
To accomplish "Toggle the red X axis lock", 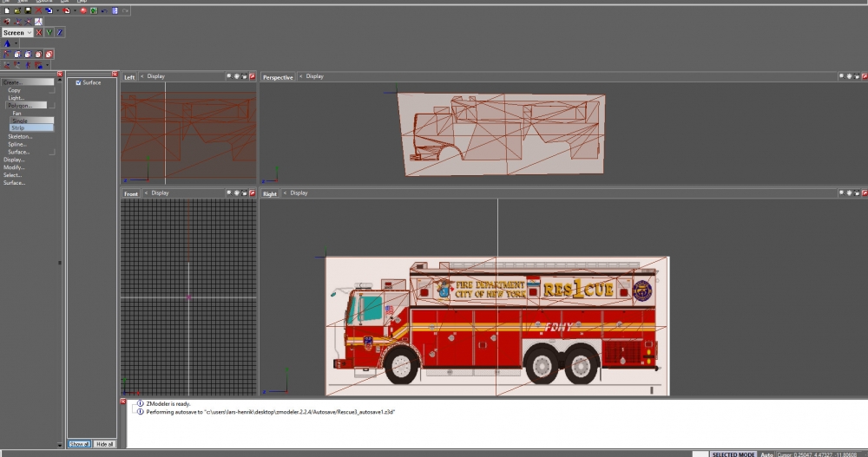I will tap(39, 33).
